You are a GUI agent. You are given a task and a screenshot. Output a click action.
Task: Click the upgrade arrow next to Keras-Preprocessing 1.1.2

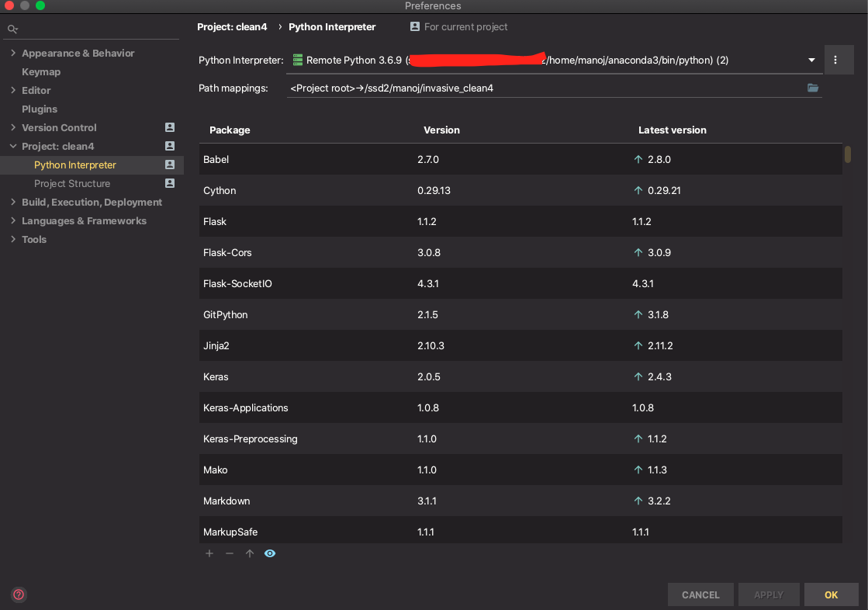coord(638,438)
